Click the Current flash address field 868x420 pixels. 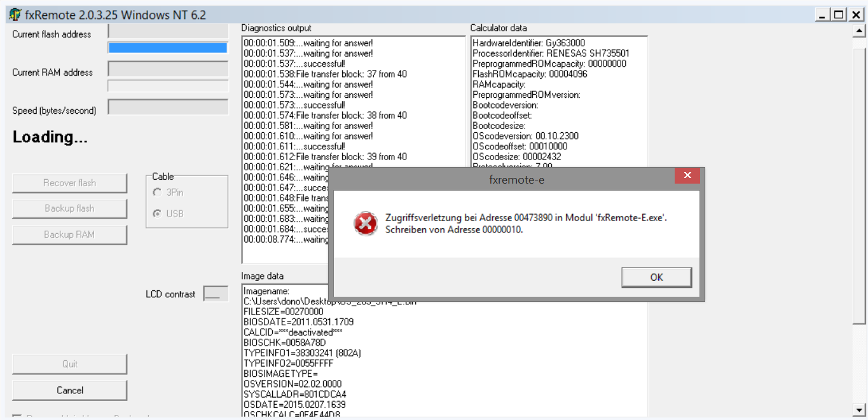tap(168, 30)
